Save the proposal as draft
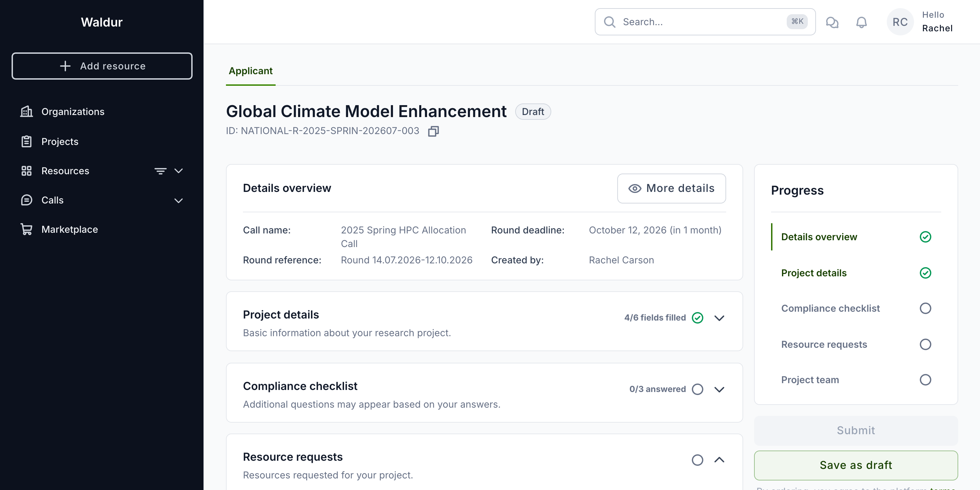Image resolution: width=980 pixels, height=490 pixels. (x=855, y=465)
